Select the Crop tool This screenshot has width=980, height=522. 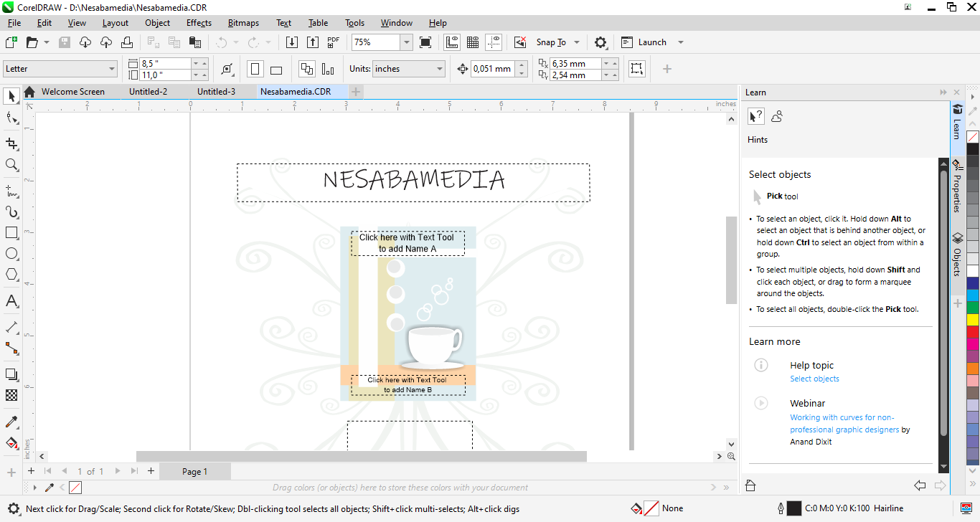click(x=11, y=144)
